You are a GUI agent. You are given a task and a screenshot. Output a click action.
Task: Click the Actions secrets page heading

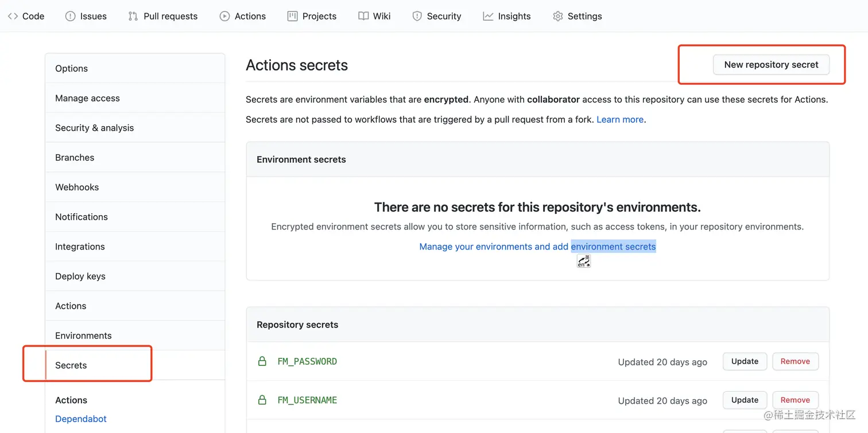pyautogui.click(x=297, y=65)
